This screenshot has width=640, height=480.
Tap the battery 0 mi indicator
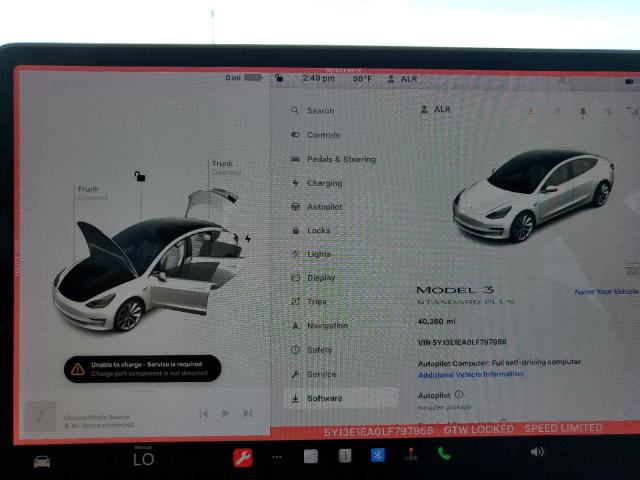point(244,78)
